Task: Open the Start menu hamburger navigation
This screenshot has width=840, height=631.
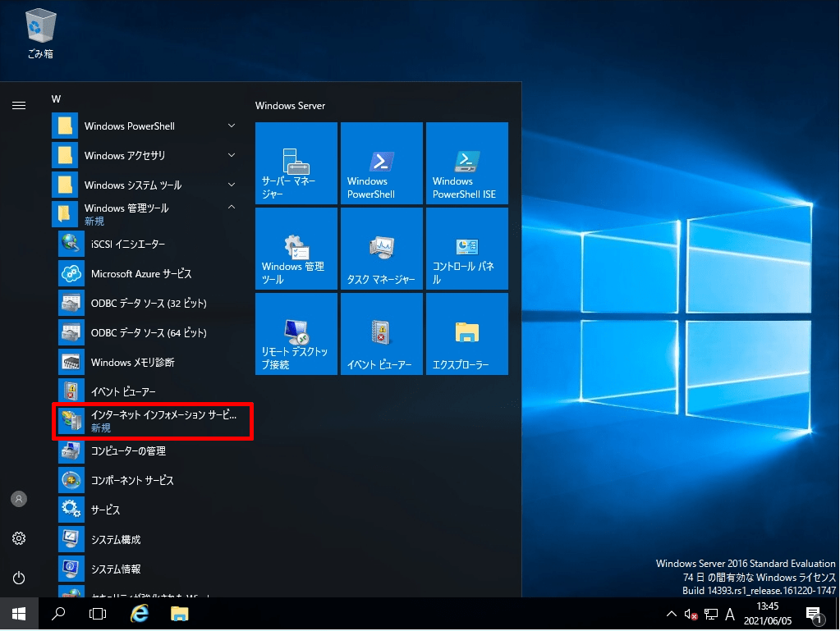Action: tap(18, 105)
